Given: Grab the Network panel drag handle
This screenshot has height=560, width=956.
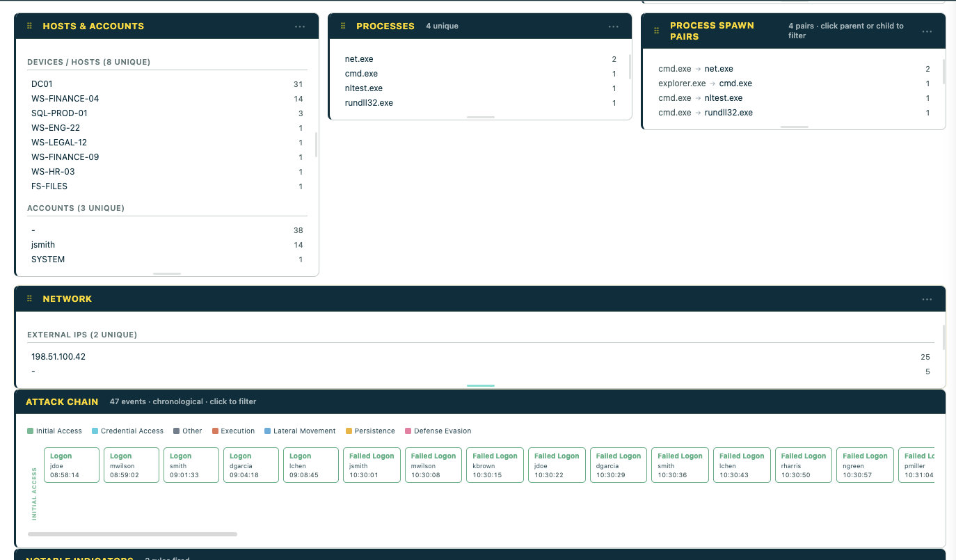Looking at the screenshot, I should pyautogui.click(x=30, y=299).
